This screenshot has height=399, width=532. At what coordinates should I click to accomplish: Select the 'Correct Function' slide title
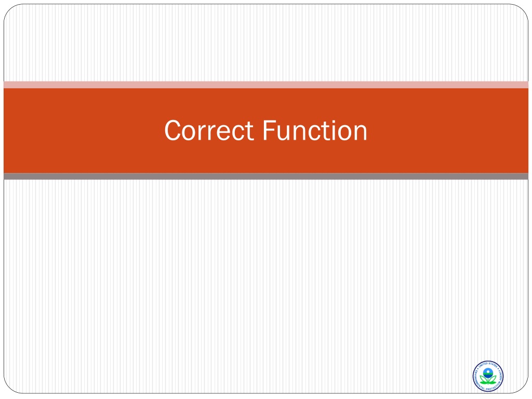coord(265,130)
